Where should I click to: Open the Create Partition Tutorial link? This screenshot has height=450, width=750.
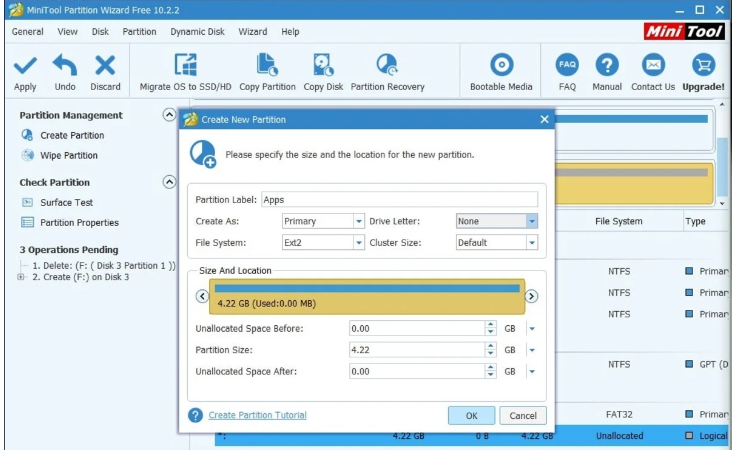pyautogui.click(x=257, y=415)
